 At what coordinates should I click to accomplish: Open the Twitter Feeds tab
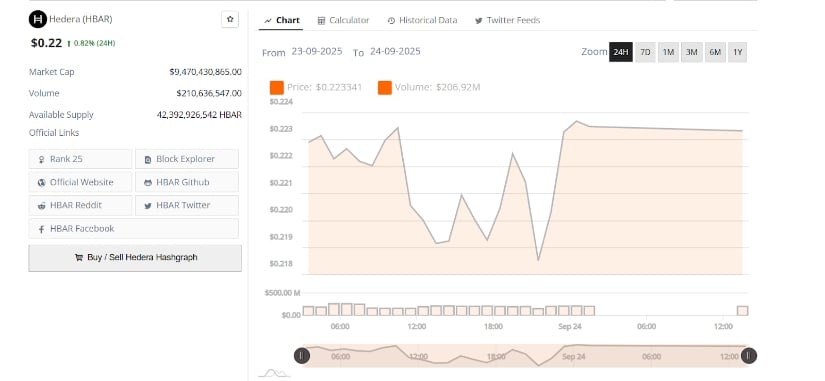[507, 21]
